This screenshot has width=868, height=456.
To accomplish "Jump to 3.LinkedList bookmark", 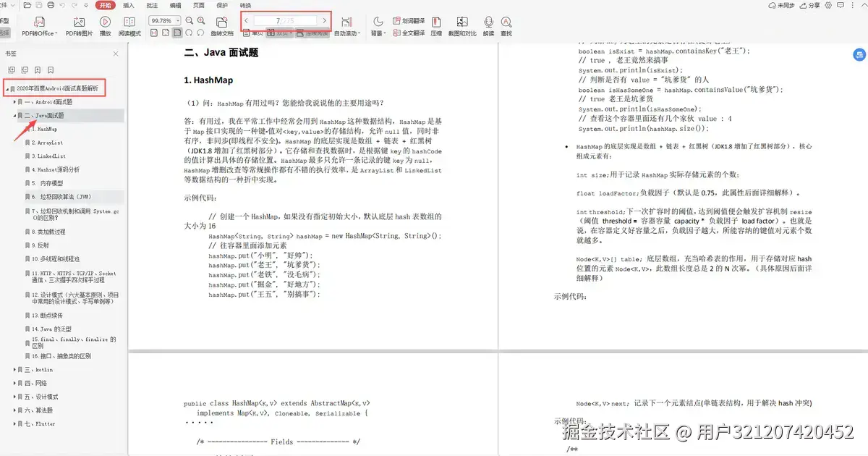I will pyautogui.click(x=48, y=156).
